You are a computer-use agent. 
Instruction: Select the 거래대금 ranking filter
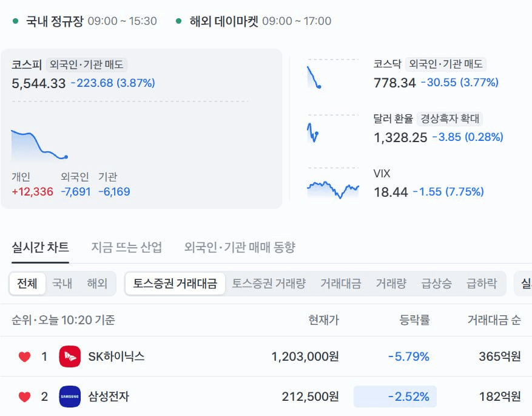coord(341,283)
